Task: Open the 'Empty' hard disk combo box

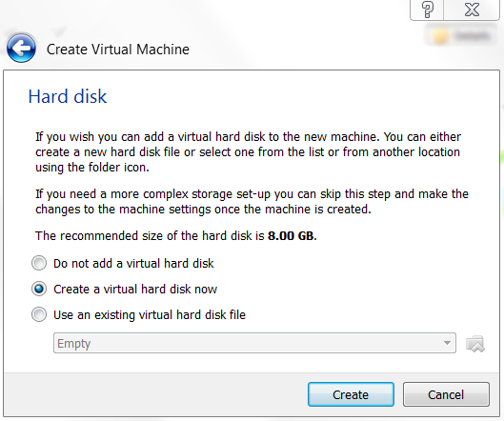Action: [254, 343]
